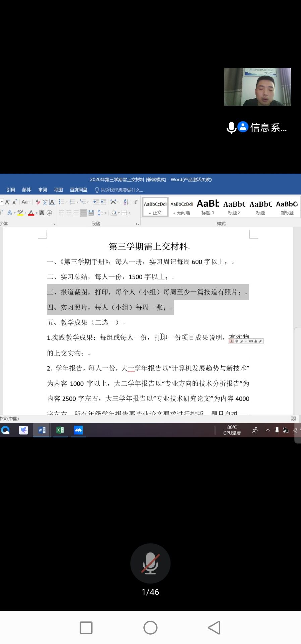Open the 审阅 ribbon tab
This screenshot has height=644, width=301.
tap(43, 190)
